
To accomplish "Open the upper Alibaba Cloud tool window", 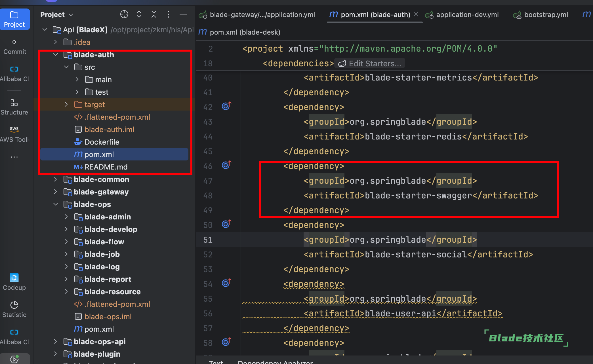I will click(x=14, y=74).
